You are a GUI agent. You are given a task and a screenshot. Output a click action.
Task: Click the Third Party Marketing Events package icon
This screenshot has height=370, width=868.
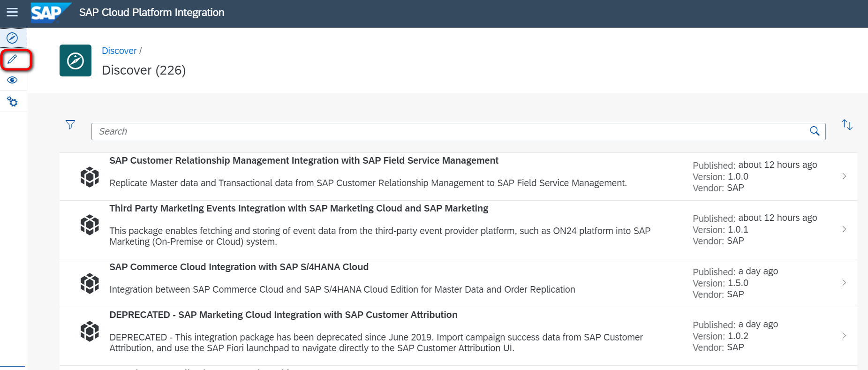pyautogui.click(x=90, y=225)
